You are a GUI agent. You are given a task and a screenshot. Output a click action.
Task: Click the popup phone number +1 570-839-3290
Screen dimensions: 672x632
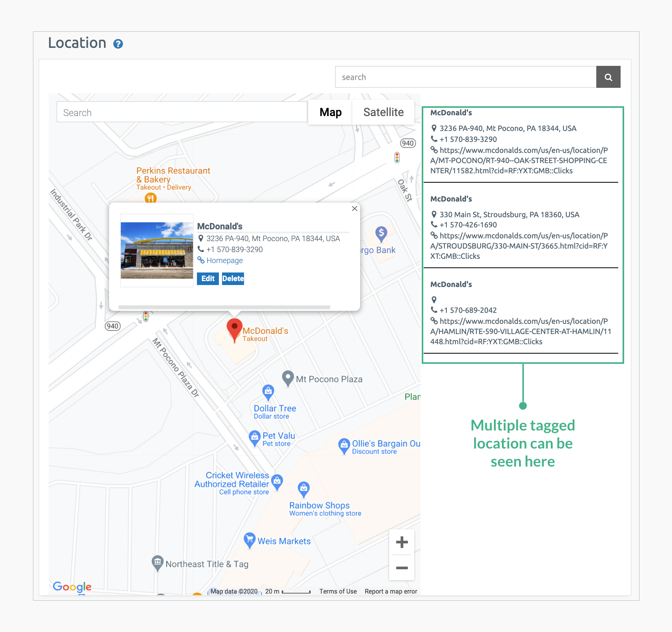(235, 249)
